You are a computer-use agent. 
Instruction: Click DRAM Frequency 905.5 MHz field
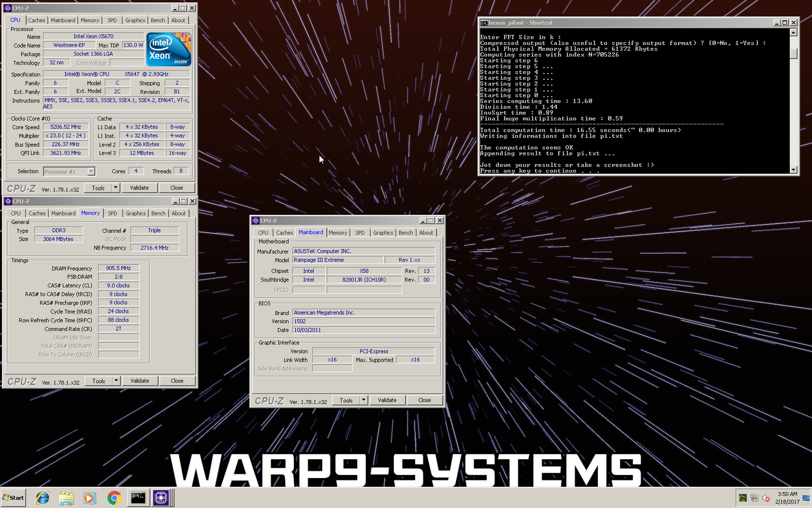[x=118, y=268]
